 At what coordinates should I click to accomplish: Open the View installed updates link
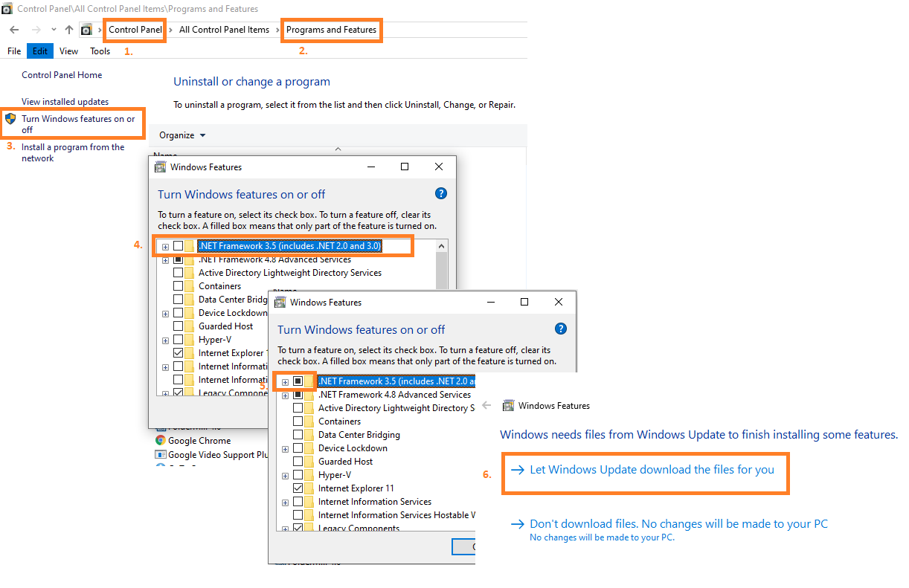click(65, 102)
